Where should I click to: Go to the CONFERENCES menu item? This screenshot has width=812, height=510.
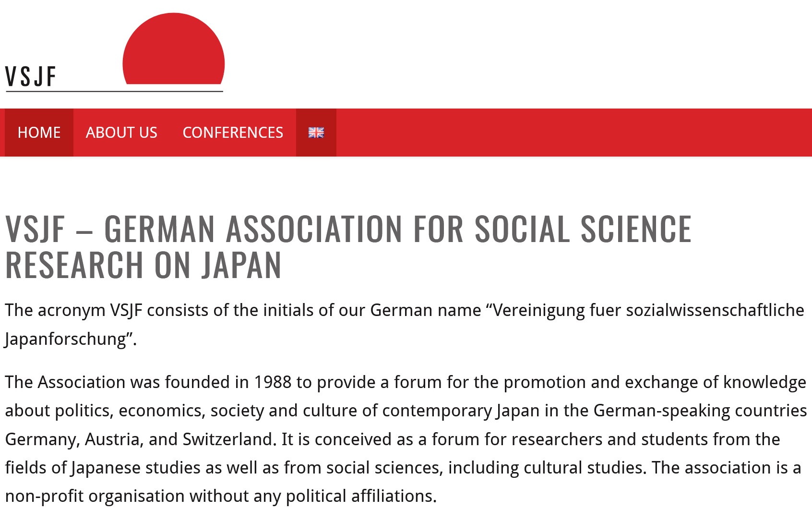coord(233,133)
